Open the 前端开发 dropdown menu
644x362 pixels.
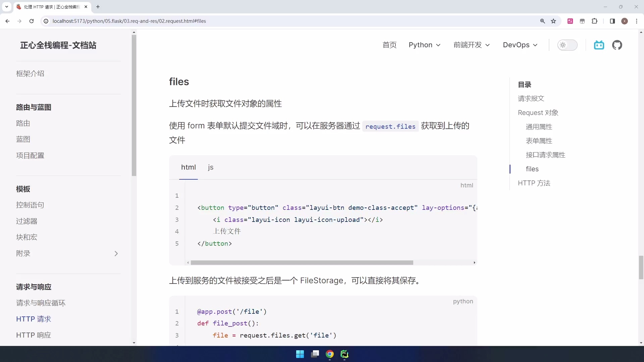471,45
